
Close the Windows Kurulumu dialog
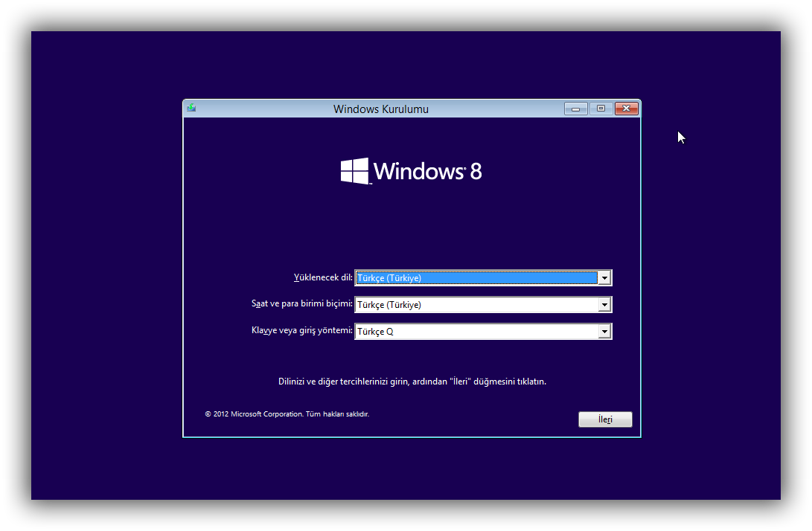626,109
